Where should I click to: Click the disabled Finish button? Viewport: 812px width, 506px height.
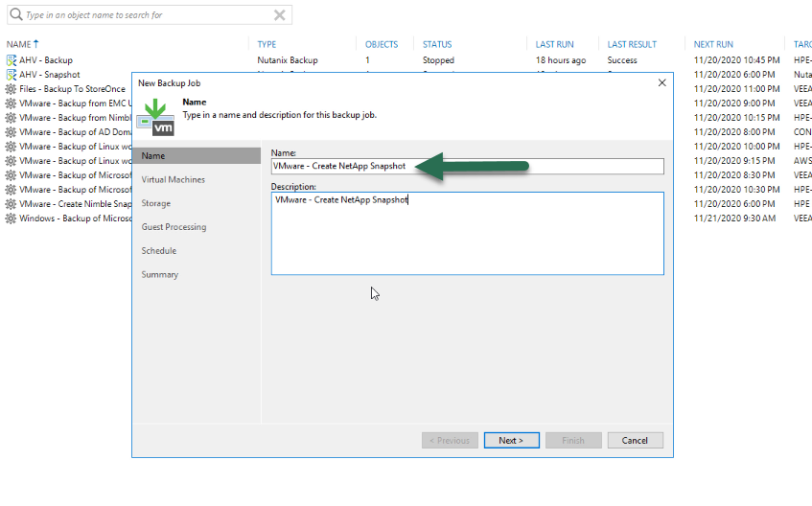[x=573, y=440]
